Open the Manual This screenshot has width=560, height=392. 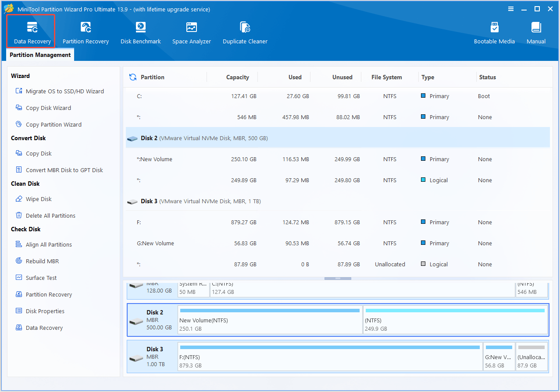click(536, 33)
